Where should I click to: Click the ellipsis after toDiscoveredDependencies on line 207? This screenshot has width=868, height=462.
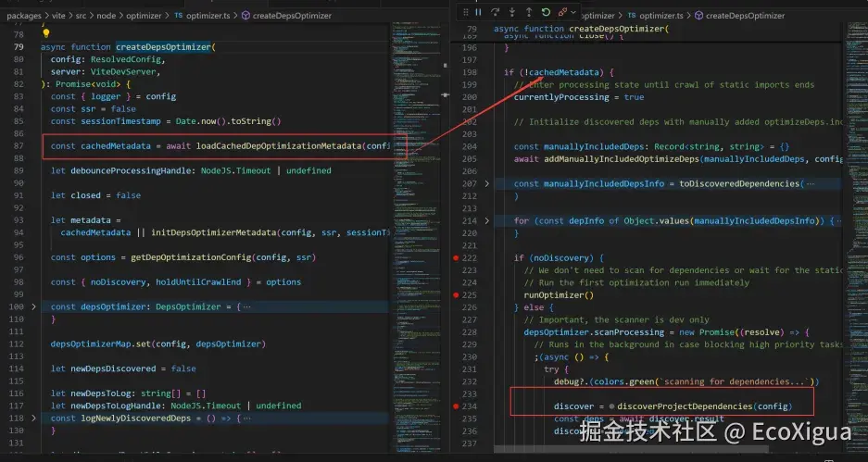[811, 183]
